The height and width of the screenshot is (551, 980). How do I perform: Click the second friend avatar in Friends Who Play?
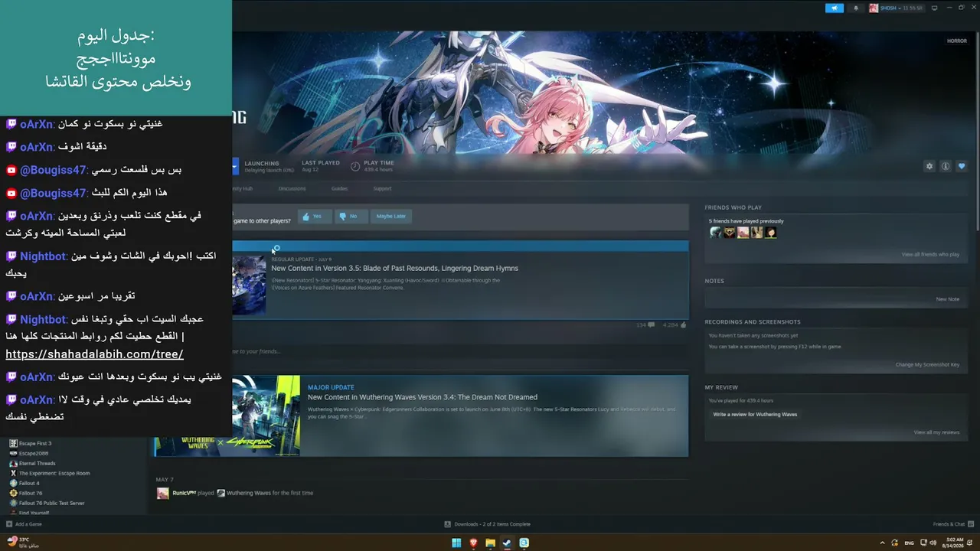point(729,233)
